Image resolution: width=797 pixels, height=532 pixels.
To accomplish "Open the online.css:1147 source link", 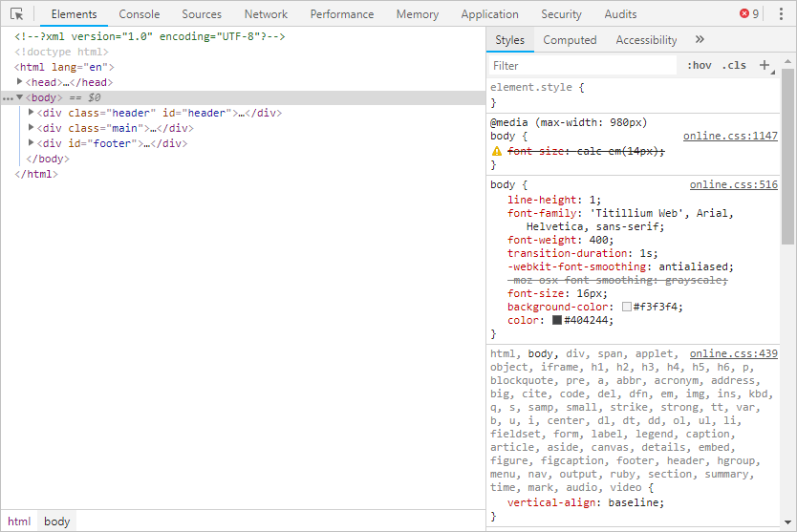I will [x=730, y=137].
